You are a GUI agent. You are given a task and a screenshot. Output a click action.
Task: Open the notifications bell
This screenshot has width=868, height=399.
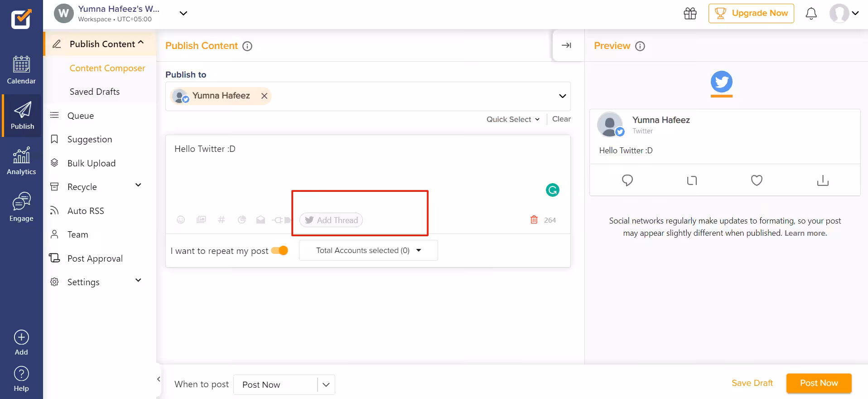[811, 14]
